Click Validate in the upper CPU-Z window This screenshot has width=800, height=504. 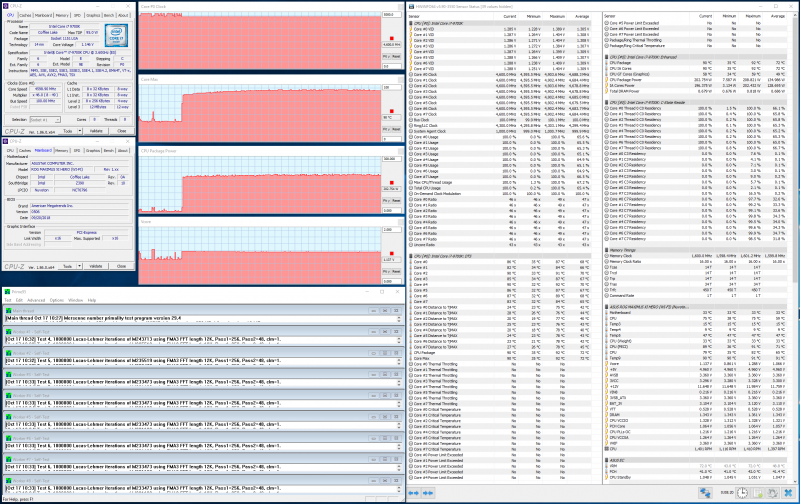(96, 131)
